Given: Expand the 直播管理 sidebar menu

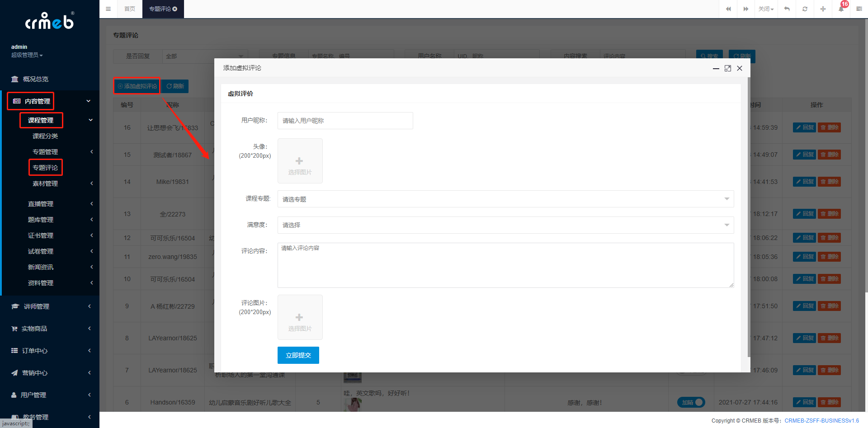Looking at the screenshot, I should 41,204.
